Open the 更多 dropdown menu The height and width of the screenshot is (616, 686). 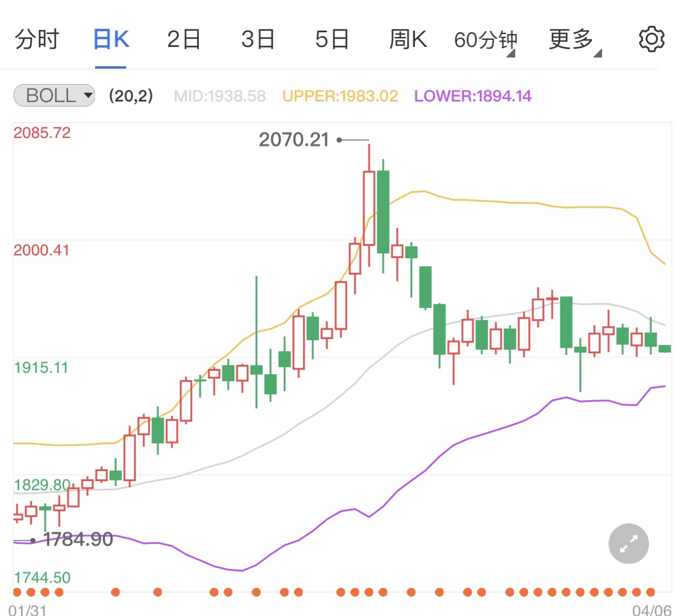(x=575, y=40)
